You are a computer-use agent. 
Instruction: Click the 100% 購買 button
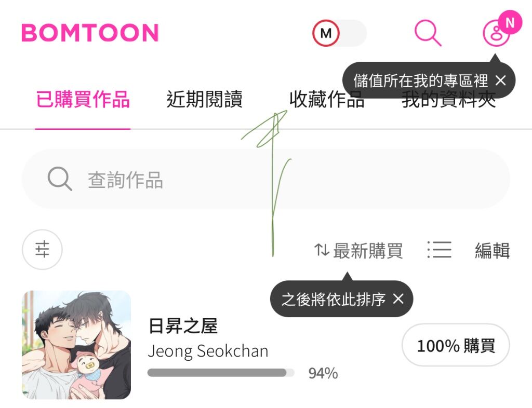456,345
